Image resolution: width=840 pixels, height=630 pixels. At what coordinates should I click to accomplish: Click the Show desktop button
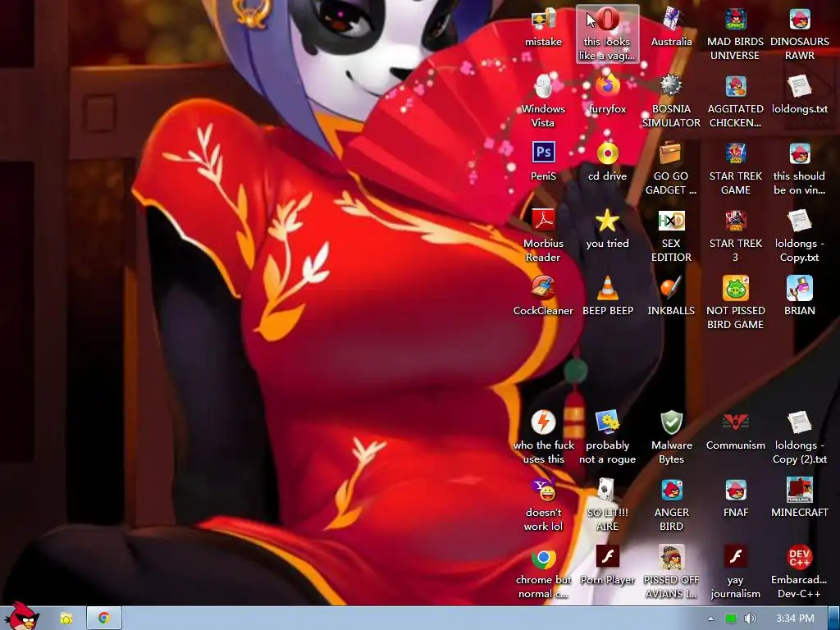point(834,619)
